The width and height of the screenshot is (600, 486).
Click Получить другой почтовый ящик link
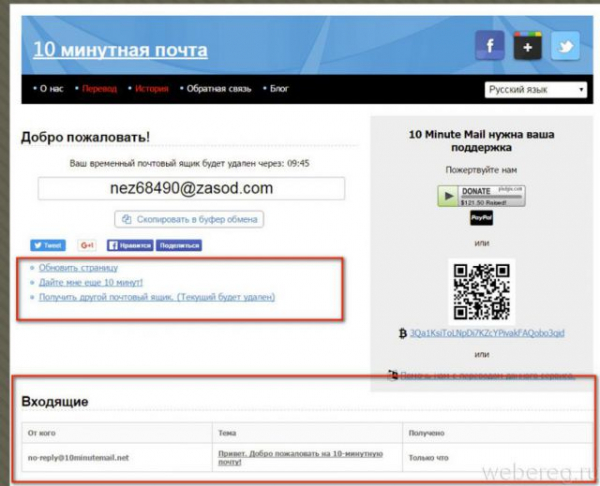(x=157, y=297)
